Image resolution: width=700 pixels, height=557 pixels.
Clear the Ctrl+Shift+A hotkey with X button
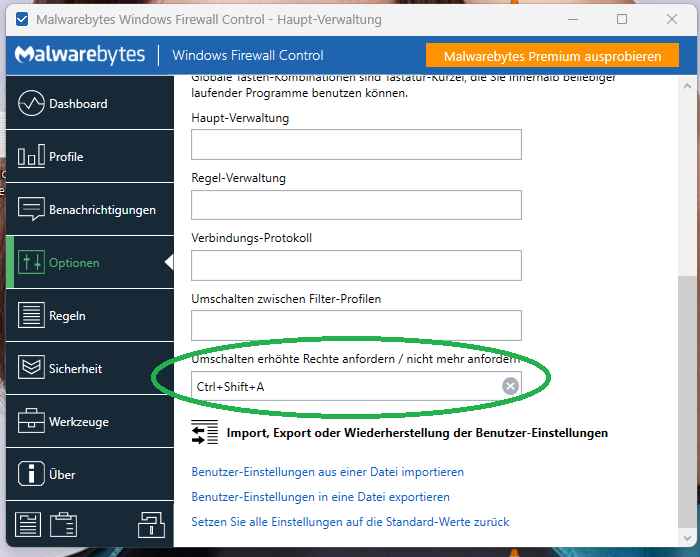pyautogui.click(x=510, y=386)
